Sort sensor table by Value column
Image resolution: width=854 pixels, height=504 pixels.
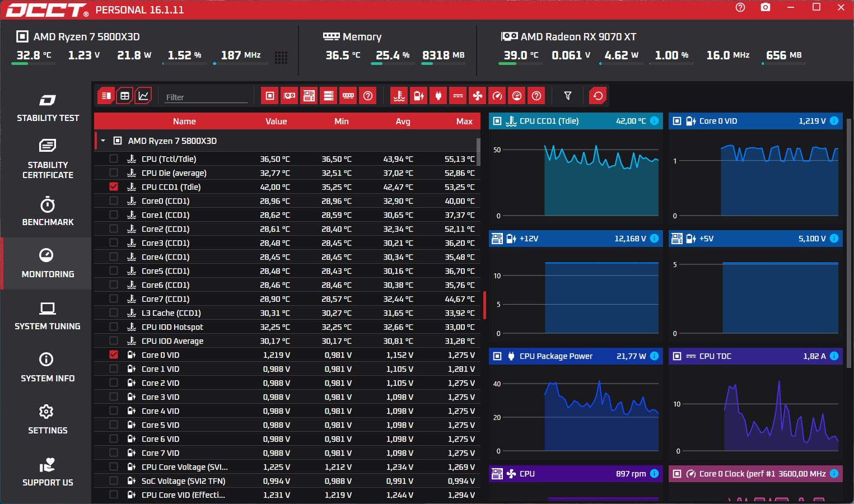(276, 122)
